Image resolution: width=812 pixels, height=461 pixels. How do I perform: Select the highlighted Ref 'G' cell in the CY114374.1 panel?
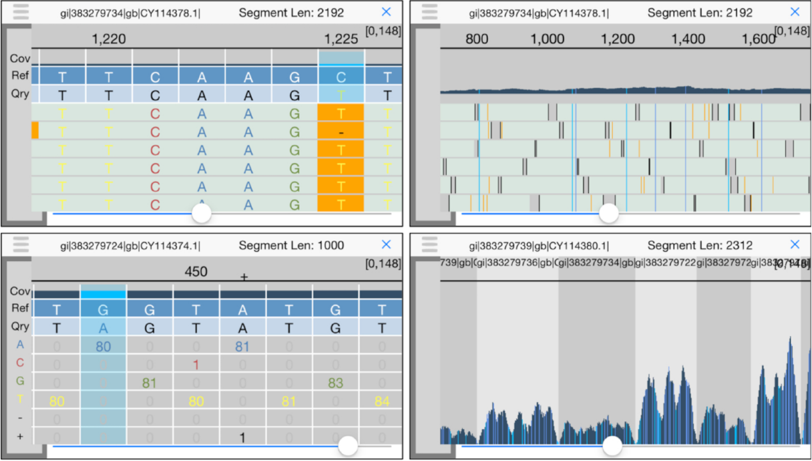click(x=103, y=309)
